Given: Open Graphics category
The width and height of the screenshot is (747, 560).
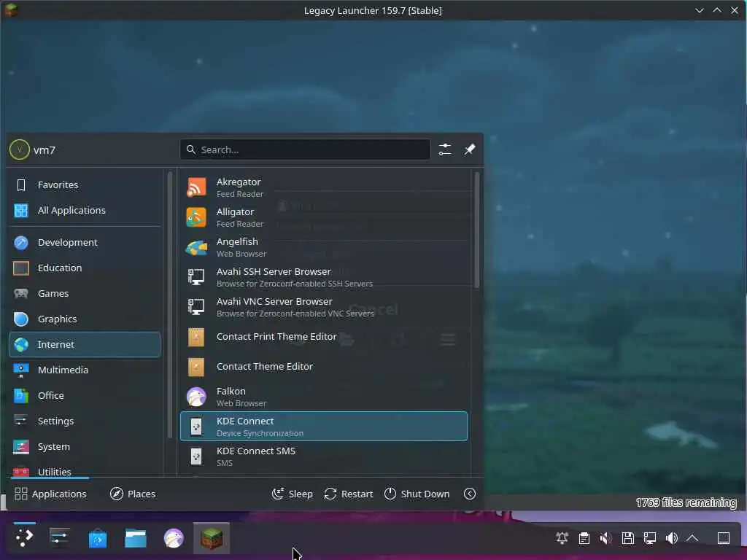Looking at the screenshot, I should click(x=85, y=319).
